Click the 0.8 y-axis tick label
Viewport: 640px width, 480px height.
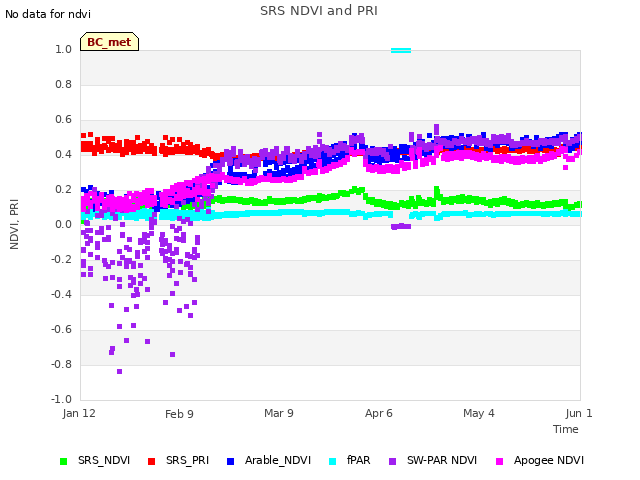pyautogui.click(x=64, y=84)
